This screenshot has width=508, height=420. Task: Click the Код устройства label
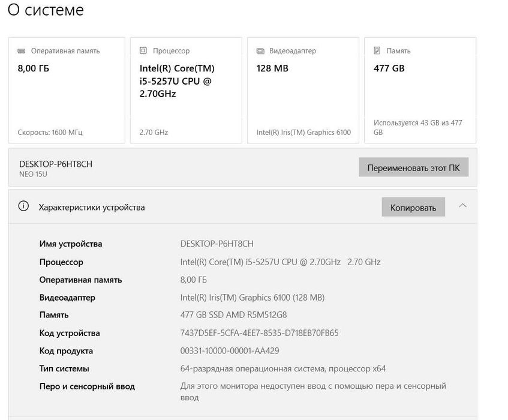click(x=70, y=333)
